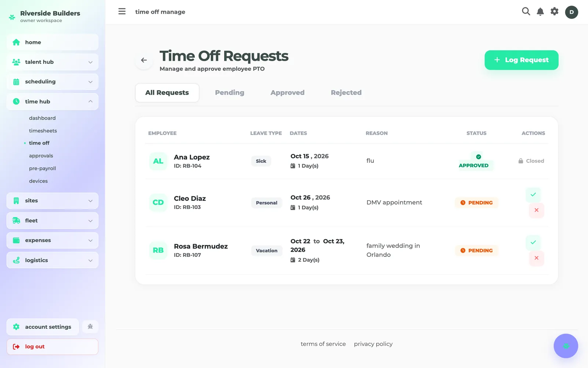
Task: Approve Cleo Diaz request checkmark
Action: tap(533, 194)
